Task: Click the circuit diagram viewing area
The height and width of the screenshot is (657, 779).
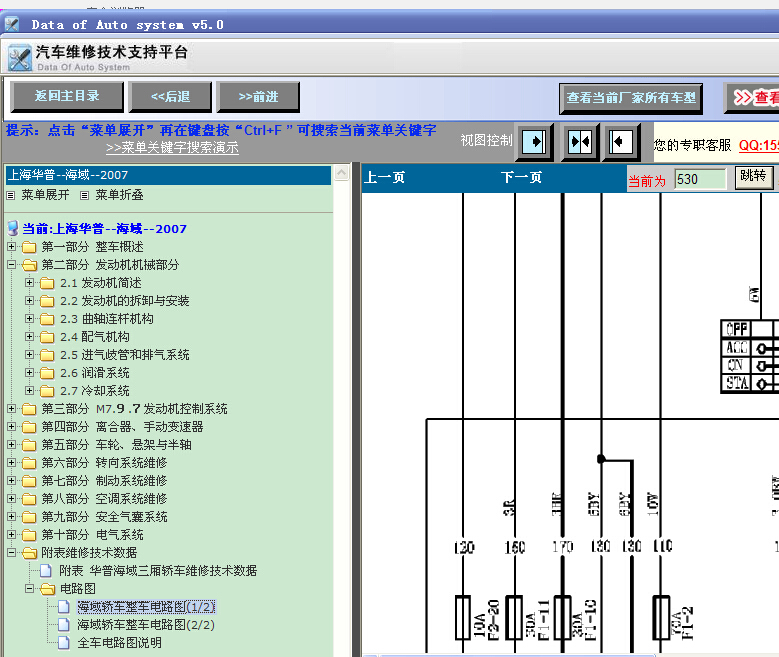Action: [570, 423]
